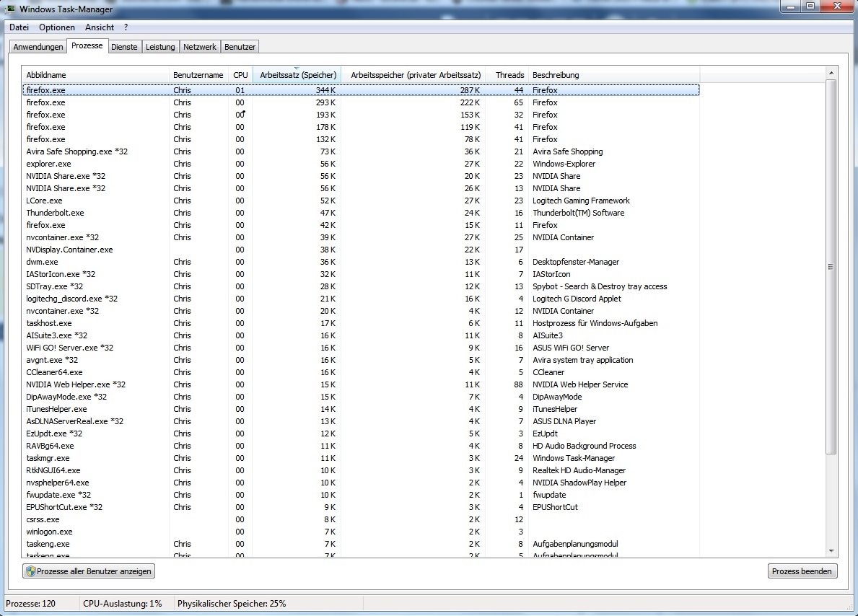Click Prozesse: 120 status entry
858x616 pixels.
point(30,604)
